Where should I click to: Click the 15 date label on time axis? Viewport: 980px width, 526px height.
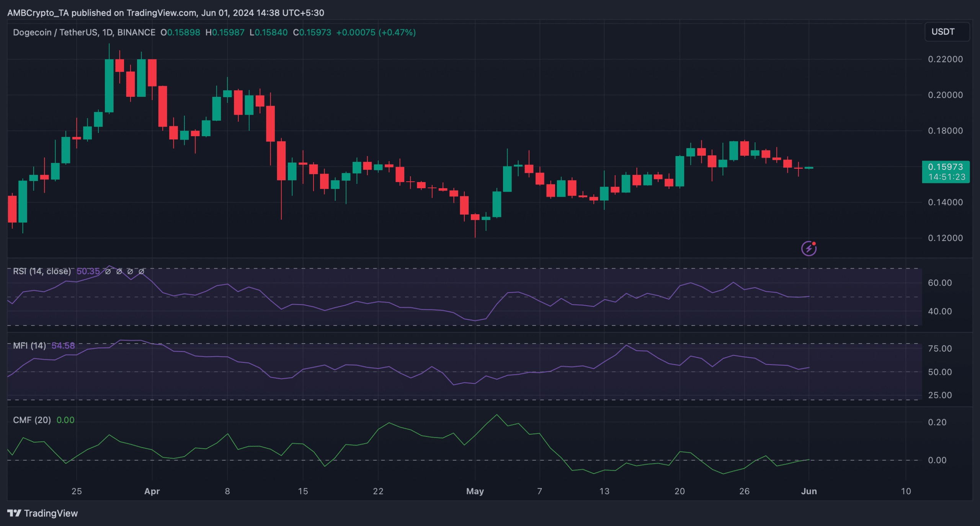click(303, 492)
